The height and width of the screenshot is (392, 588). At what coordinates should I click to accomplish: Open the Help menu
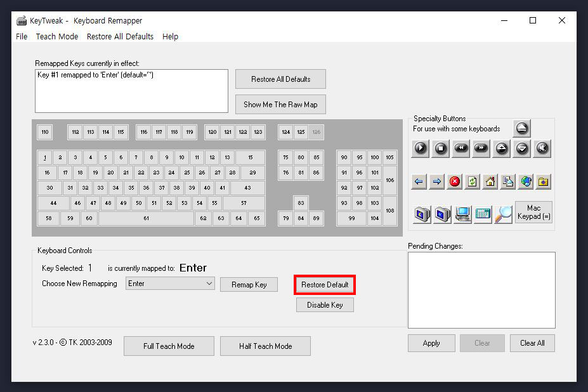pos(170,36)
